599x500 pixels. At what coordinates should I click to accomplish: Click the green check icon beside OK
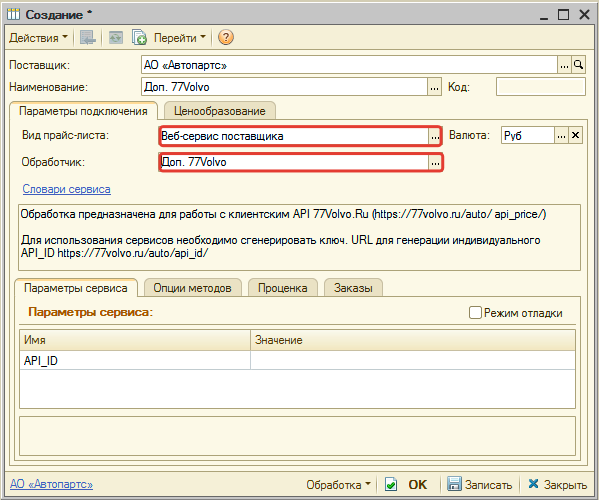click(x=391, y=484)
